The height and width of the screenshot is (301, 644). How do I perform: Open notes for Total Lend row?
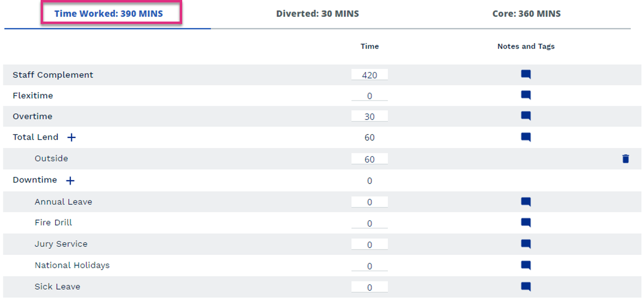pyautogui.click(x=525, y=137)
